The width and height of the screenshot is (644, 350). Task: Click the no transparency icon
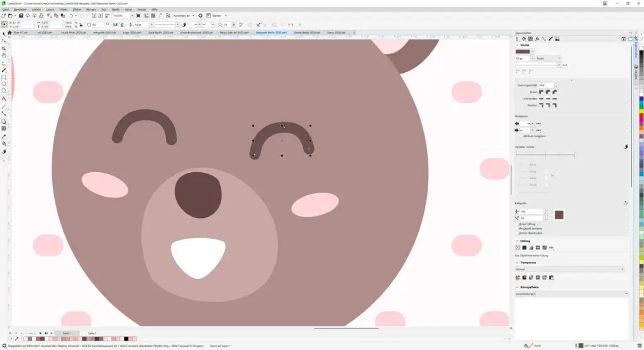pos(518,278)
